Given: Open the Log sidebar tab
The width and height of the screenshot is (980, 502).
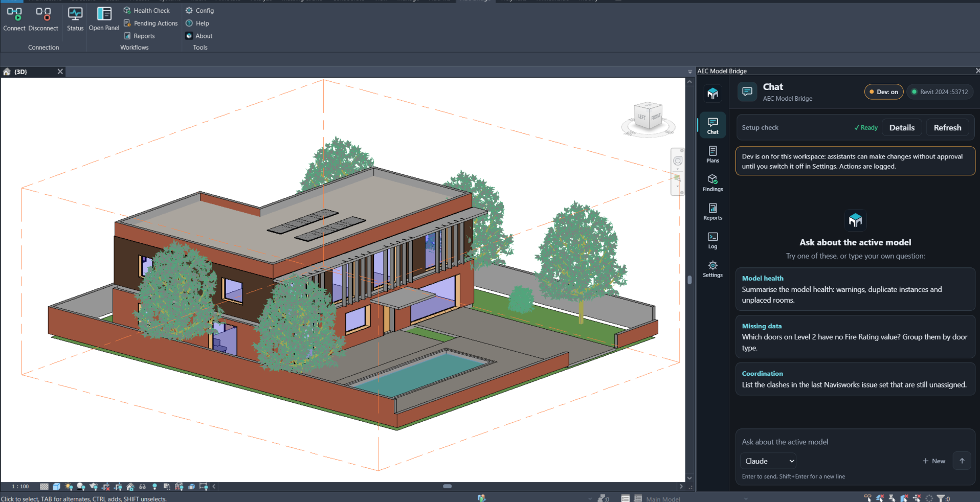Looking at the screenshot, I should [x=712, y=240].
